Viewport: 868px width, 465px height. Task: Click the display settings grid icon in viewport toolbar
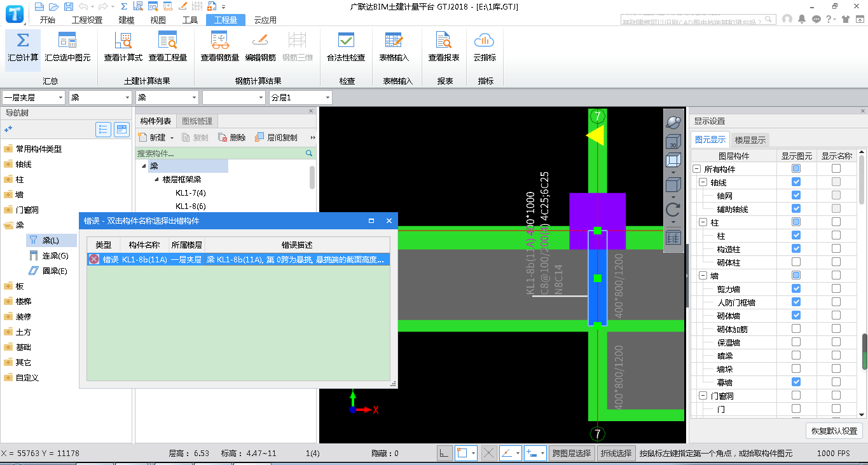[x=673, y=238]
